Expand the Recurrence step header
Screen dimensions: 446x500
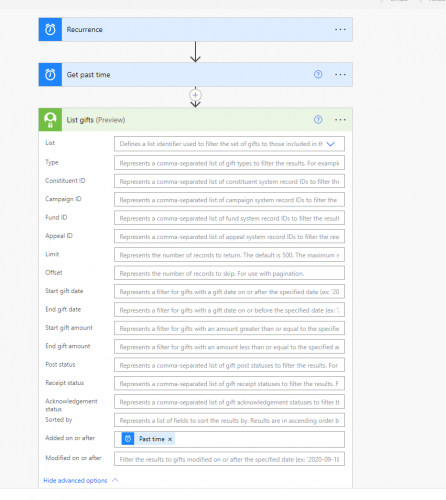(195, 29)
